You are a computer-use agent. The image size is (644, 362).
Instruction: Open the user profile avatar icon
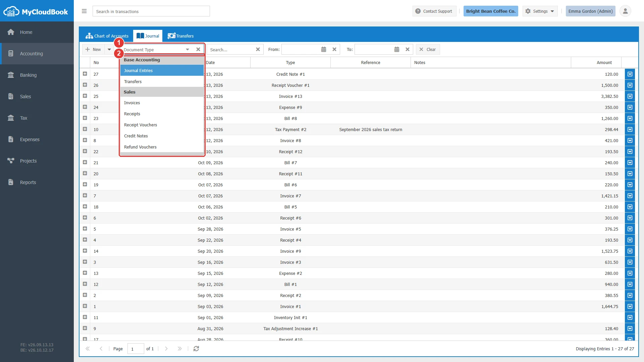(625, 11)
